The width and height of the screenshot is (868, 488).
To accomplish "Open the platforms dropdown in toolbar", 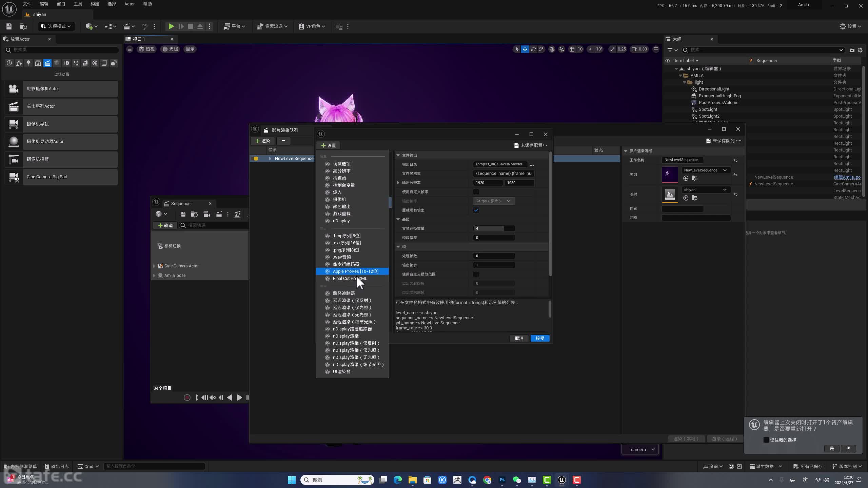I will click(234, 26).
